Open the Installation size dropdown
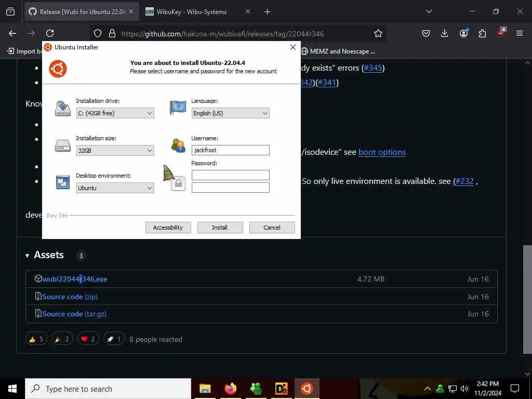The height and width of the screenshot is (399, 532). [115, 150]
